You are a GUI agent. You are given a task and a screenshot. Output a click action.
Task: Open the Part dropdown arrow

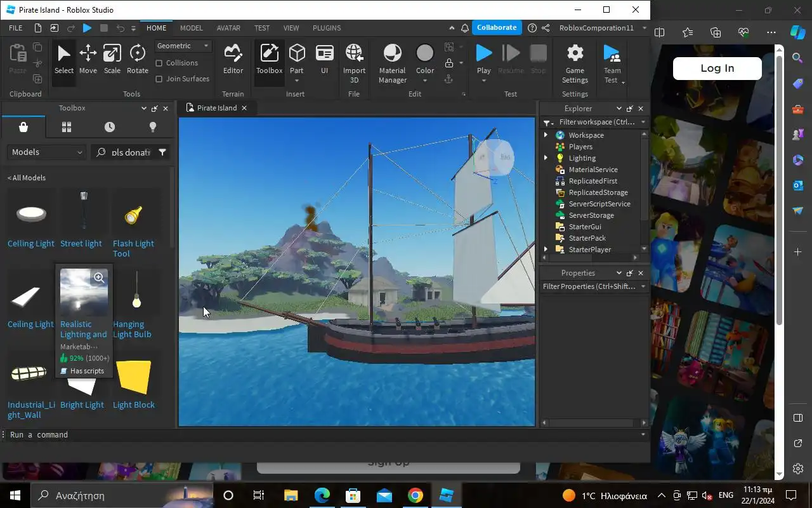pyautogui.click(x=296, y=81)
